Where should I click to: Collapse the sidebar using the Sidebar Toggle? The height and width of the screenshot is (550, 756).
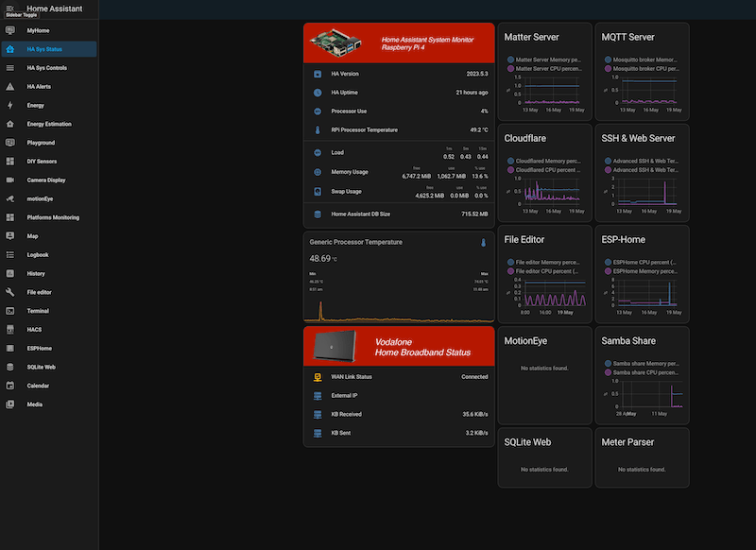[9, 9]
